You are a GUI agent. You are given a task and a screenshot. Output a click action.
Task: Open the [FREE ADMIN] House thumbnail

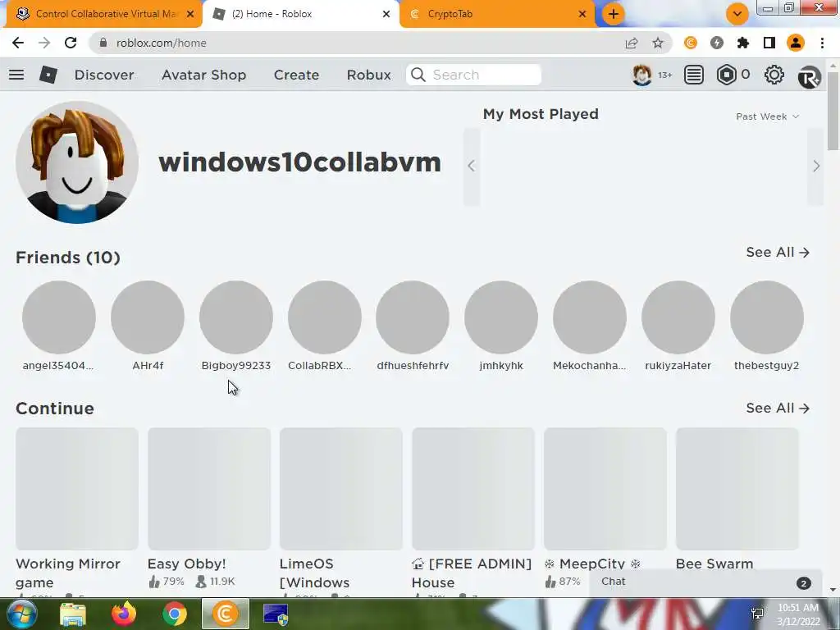(473, 489)
